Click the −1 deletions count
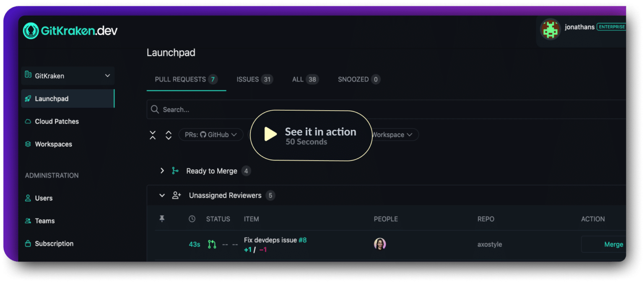This screenshot has height=282, width=644. (263, 250)
